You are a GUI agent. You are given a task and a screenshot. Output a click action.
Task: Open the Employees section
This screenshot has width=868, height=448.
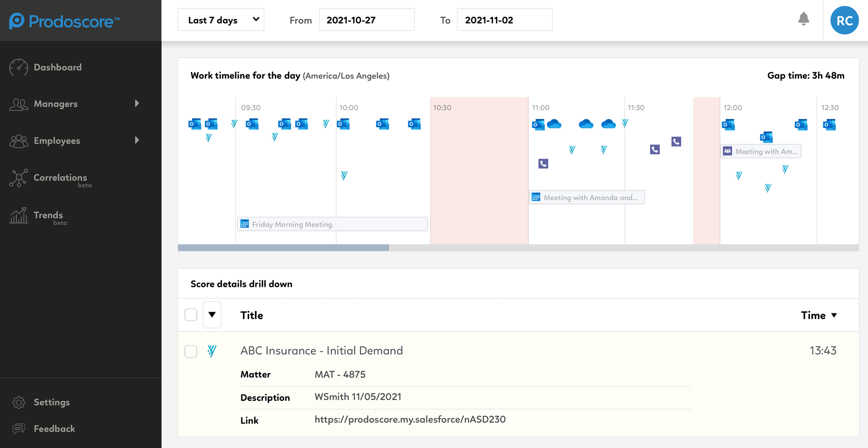click(57, 141)
